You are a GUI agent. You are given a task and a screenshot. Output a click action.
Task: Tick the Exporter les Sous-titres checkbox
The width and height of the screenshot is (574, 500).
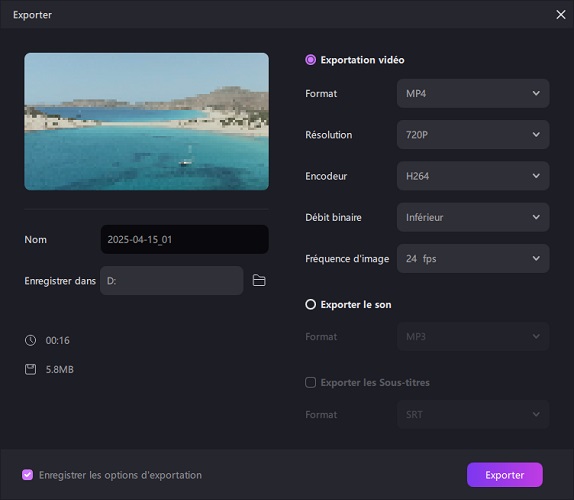(310, 383)
